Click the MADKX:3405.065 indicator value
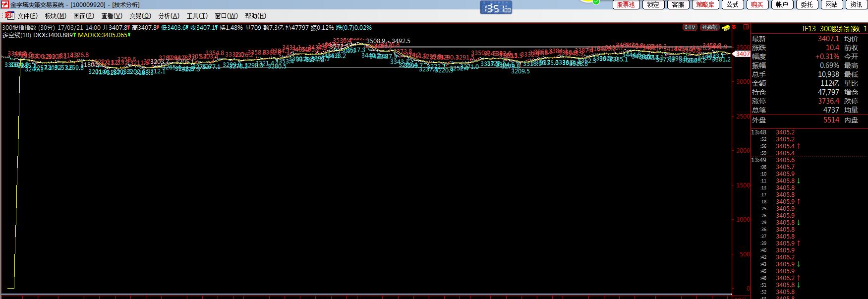The image size is (868, 299). point(104,35)
